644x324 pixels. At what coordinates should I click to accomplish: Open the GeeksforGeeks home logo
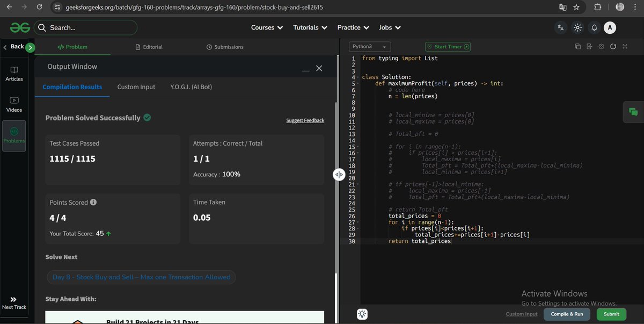coord(20,27)
